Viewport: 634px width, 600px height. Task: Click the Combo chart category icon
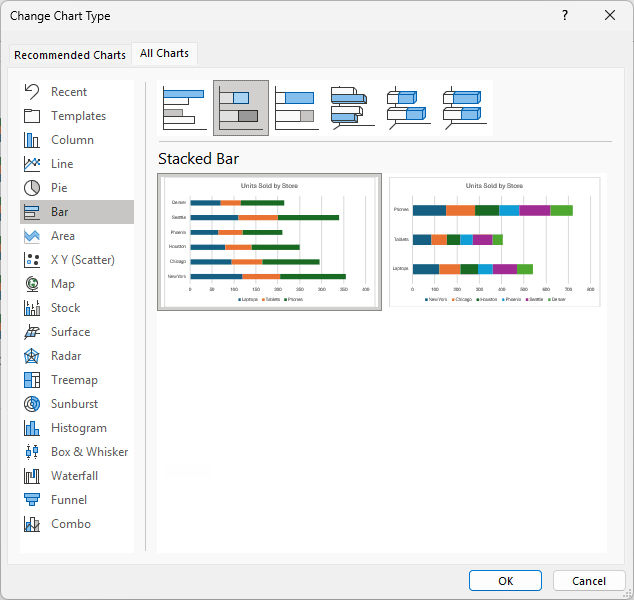click(x=32, y=524)
